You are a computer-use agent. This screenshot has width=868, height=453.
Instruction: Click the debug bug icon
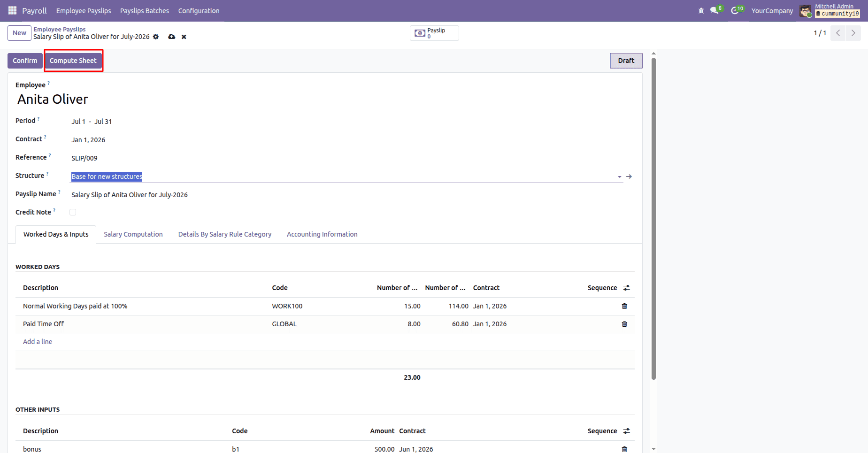click(701, 10)
